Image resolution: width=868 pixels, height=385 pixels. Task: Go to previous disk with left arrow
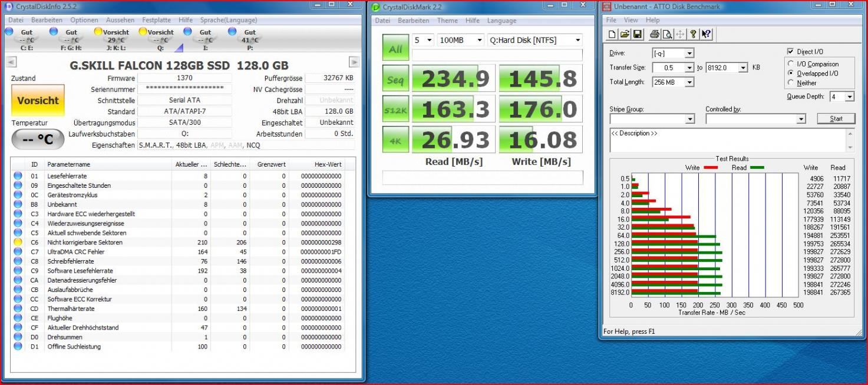[x=11, y=62]
